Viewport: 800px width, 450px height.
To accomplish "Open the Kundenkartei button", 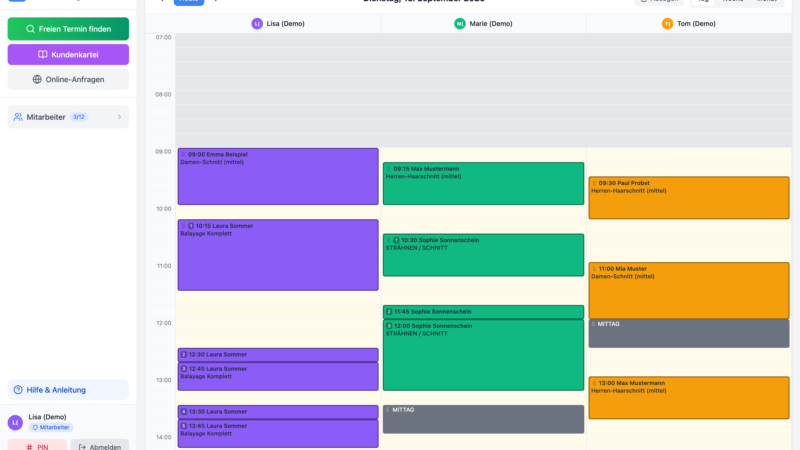I will pyautogui.click(x=68, y=55).
